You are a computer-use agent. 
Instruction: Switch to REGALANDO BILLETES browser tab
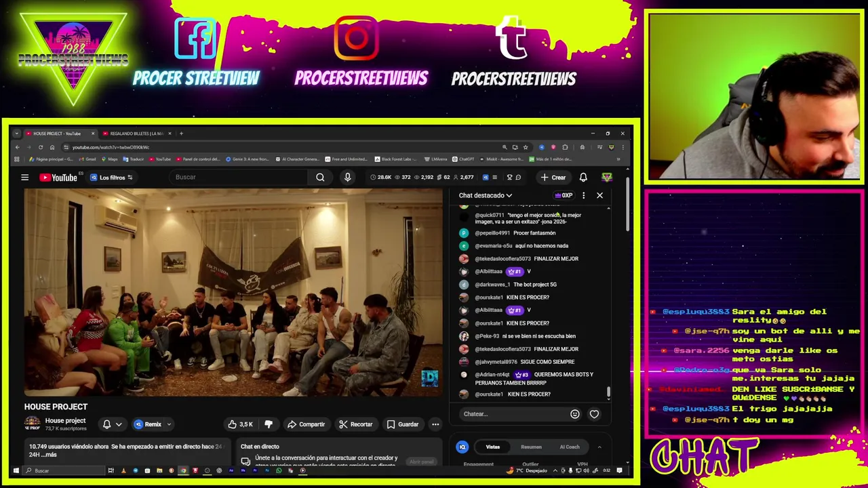tap(136, 134)
